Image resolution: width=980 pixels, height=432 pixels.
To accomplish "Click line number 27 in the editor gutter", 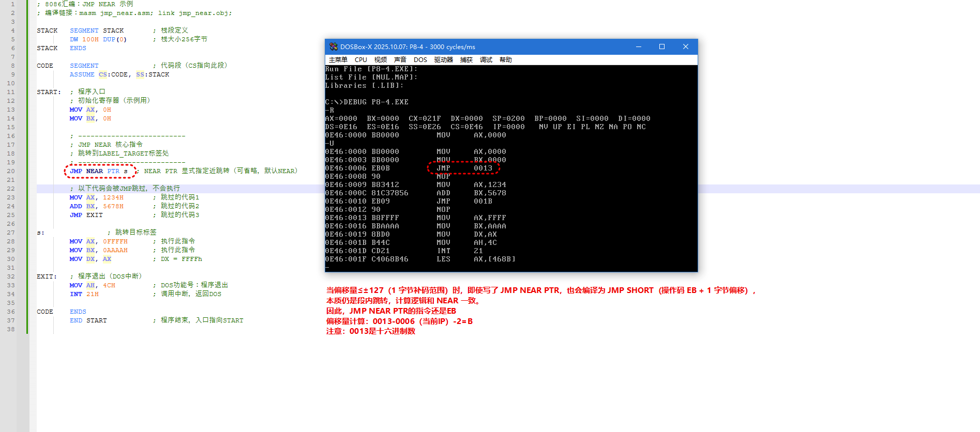I will [11, 233].
